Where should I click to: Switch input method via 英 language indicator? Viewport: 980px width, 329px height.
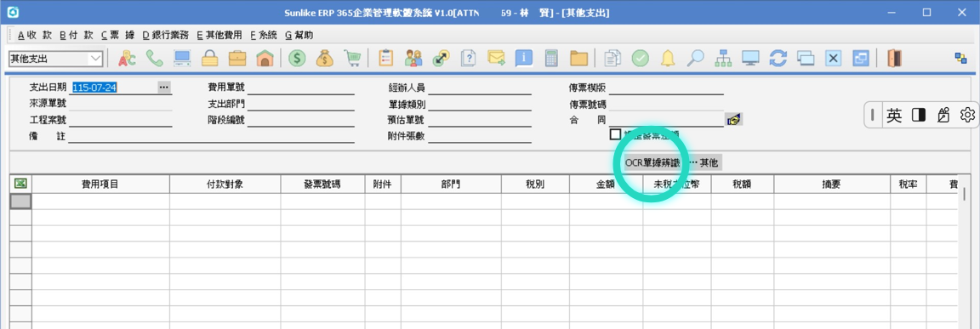coord(894,115)
